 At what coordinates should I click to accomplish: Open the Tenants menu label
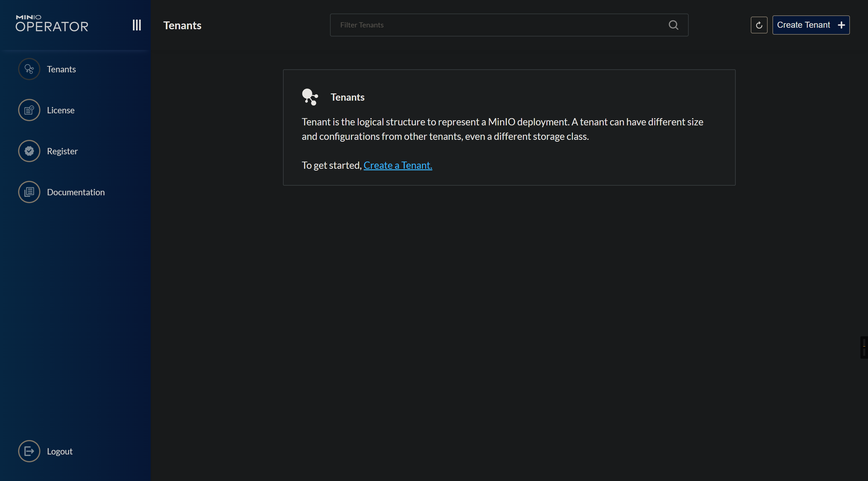(61, 69)
